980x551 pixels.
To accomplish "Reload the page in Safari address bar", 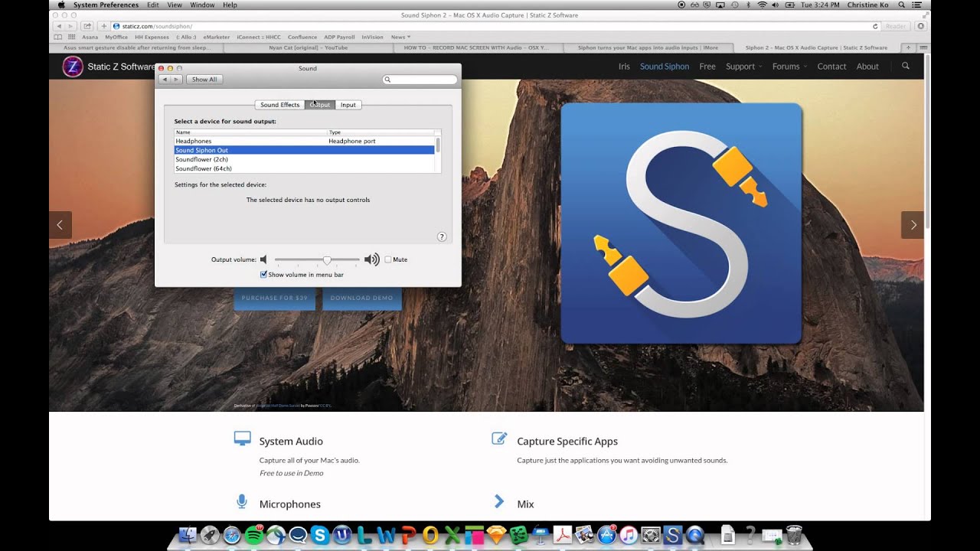I will (x=875, y=26).
